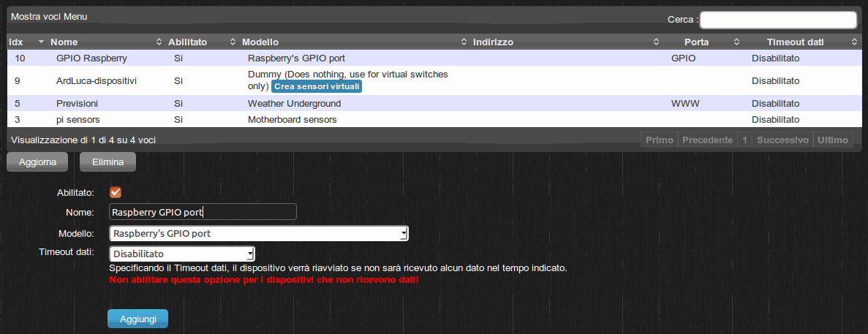Viewport: 868px width, 334px height.
Task: Select the Previsioni row
Action: coord(434,103)
